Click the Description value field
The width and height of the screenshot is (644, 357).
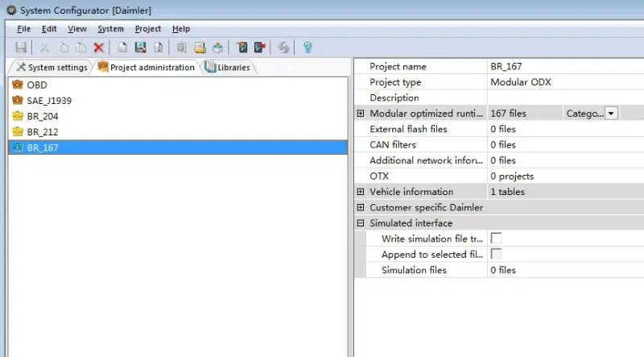point(563,98)
